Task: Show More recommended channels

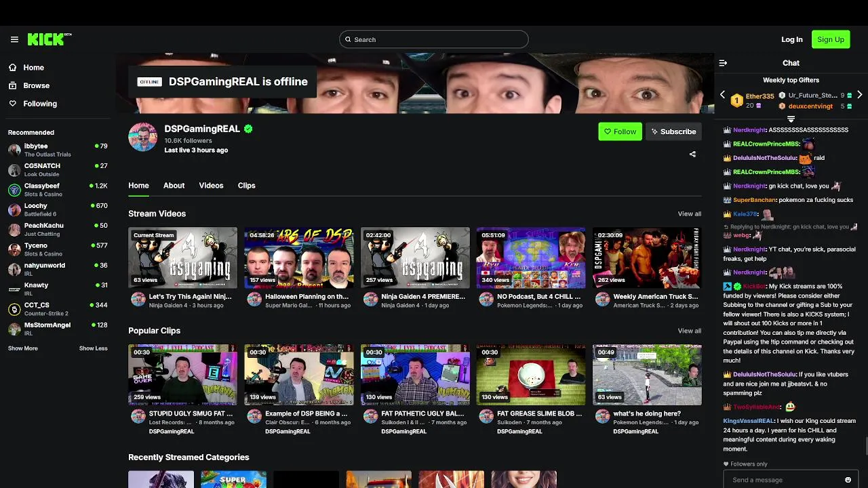Action: [x=23, y=348]
